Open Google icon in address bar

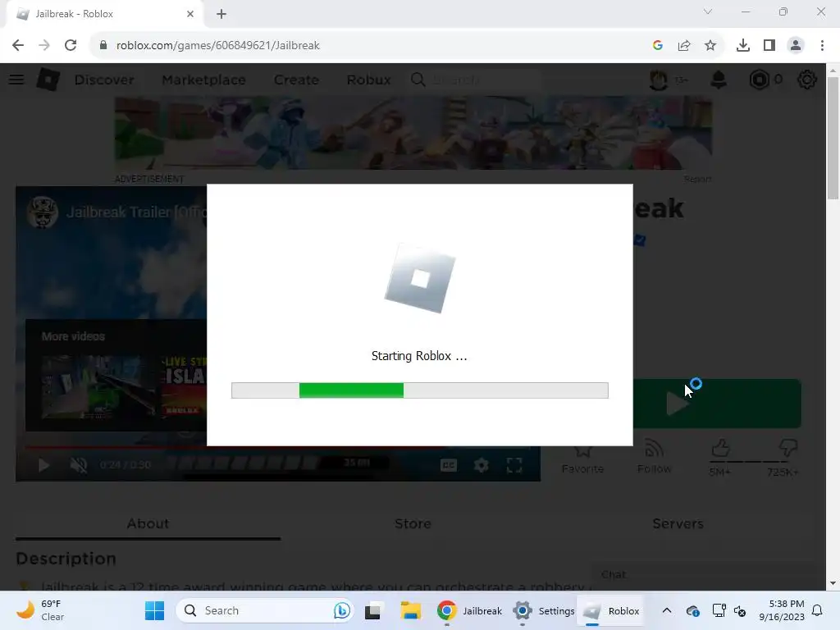658,46
